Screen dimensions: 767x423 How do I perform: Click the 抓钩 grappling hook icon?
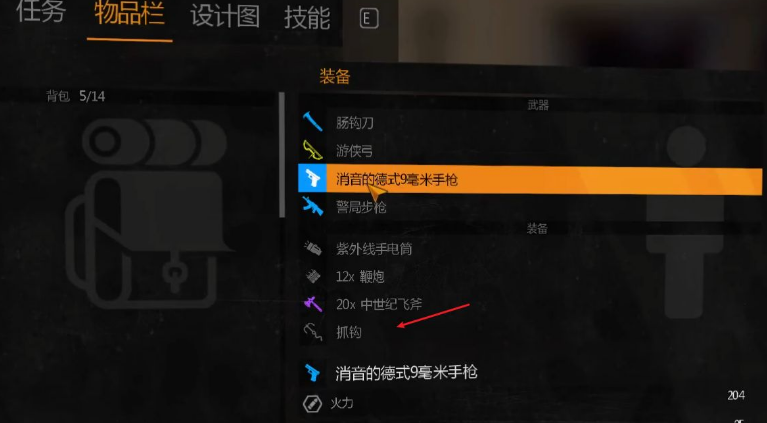[312, 332]
